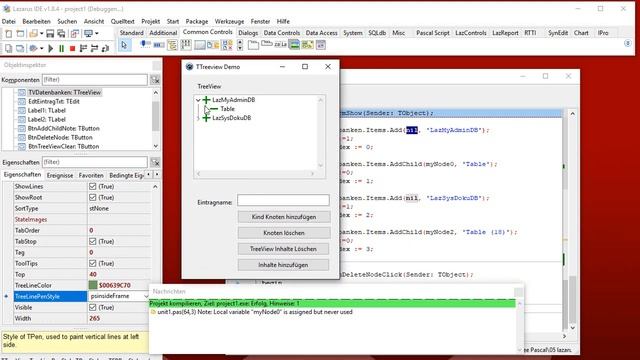The image size is (640, 360).
Task: Select the TStatusBar component in palette
Action: click(x=200, y=45)
